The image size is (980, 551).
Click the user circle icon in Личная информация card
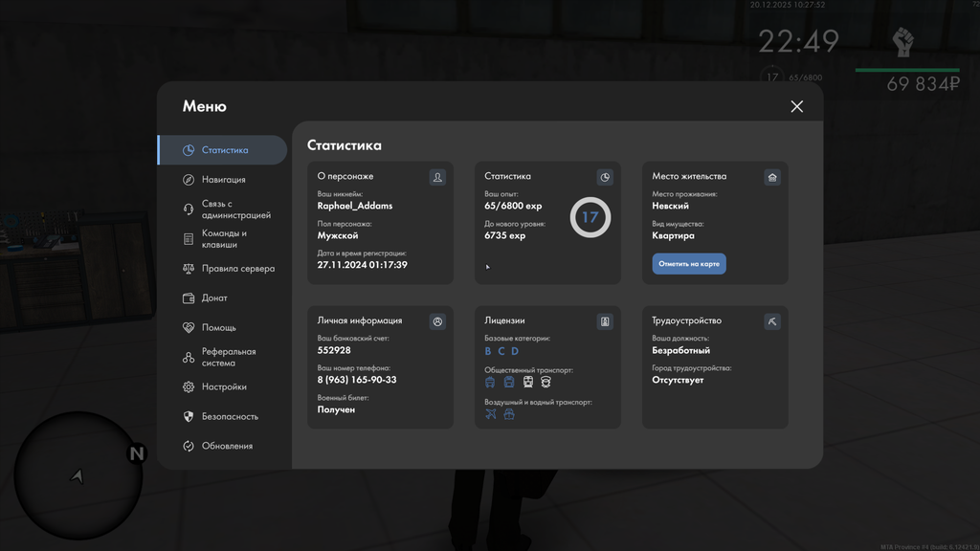437,321
